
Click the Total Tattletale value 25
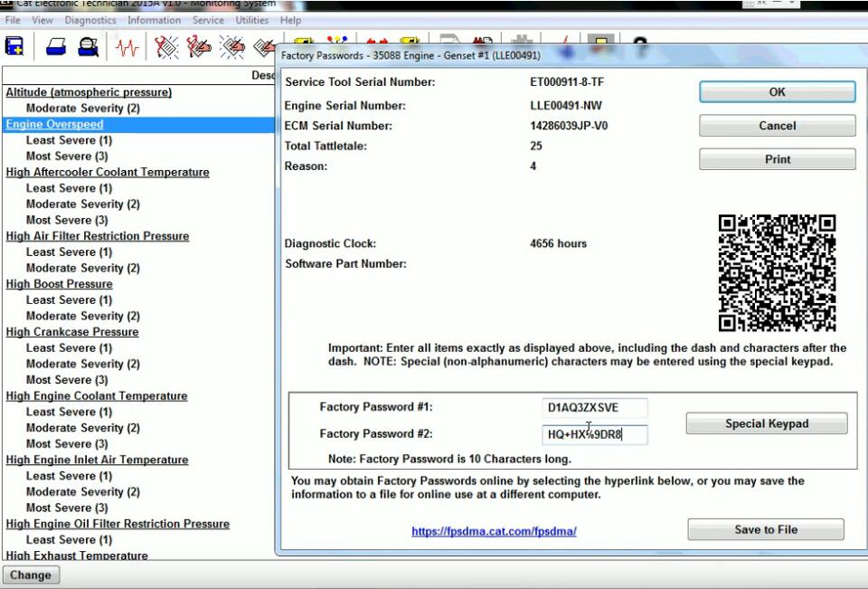coord(536,147)
